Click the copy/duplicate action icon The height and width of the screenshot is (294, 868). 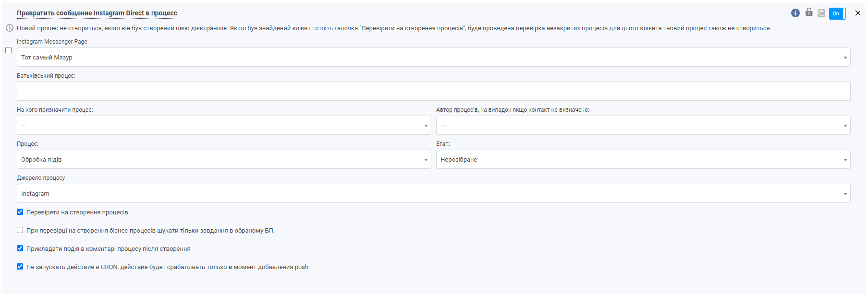click(x=821, y=13)
